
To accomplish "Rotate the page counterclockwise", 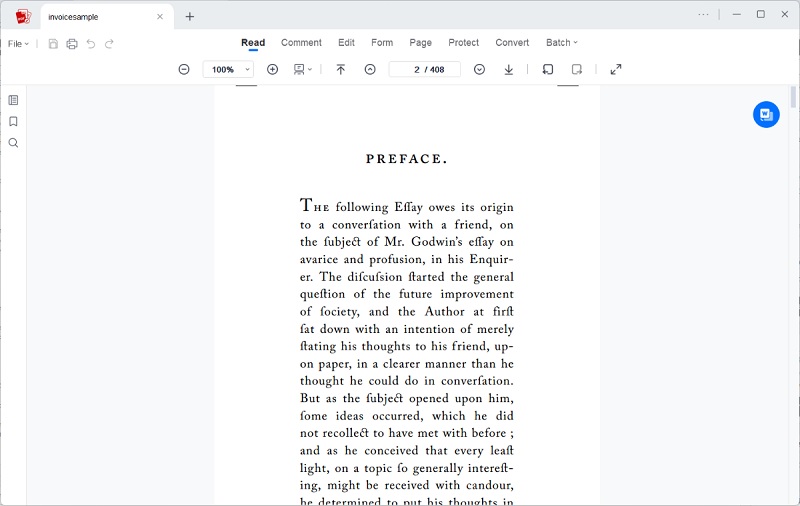I will [x=547, y=69].
